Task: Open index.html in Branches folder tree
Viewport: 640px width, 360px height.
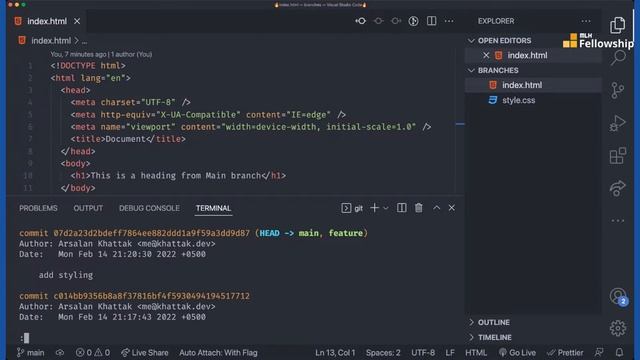Action: point(533,85)
